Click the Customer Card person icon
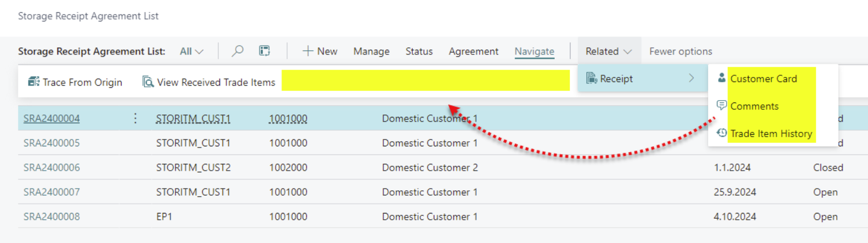Viewport: 868px width, 243px height. pos(721,78)
